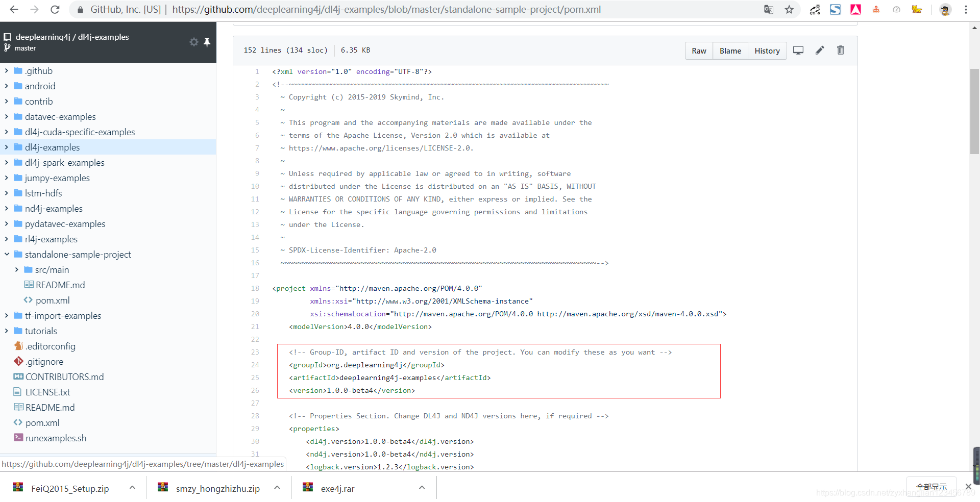Delete this file with trash icon
This screenshot has height=502, width=980.
tap(841, 50)
